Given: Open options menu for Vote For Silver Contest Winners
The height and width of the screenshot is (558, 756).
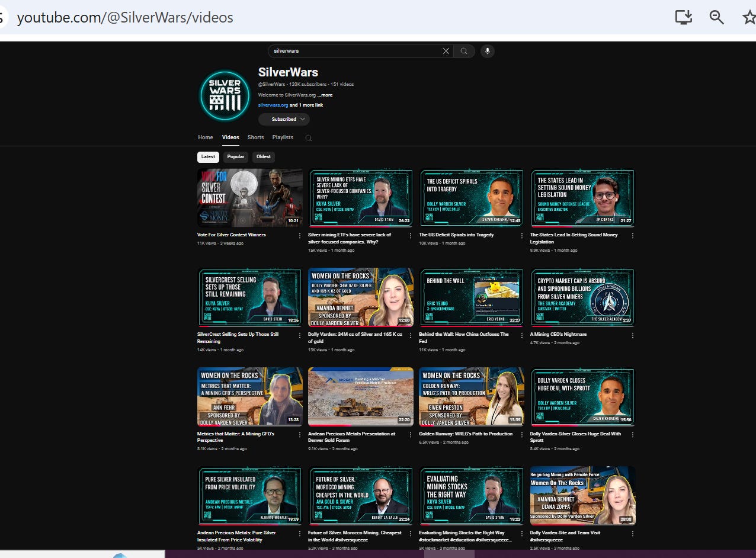Looking at the screenshot, I should [300, 236].
